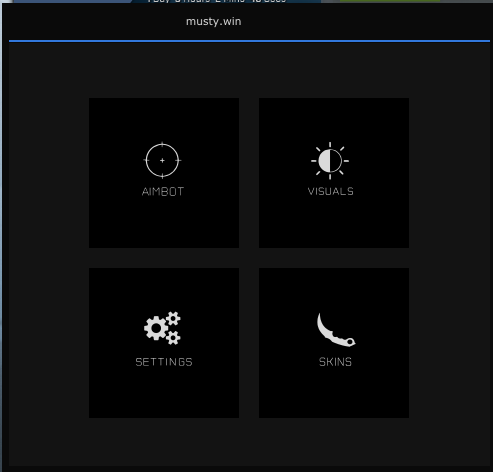Select the AIMBOT text label
493x472 pixels.
pyautogui.click(x=163, y=192)
